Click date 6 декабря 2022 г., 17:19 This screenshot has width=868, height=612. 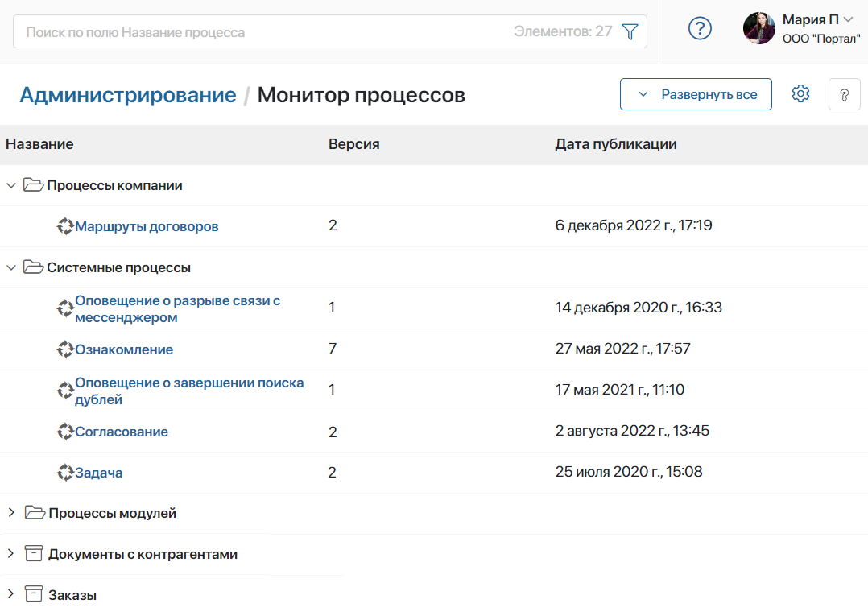click(633, 225)
